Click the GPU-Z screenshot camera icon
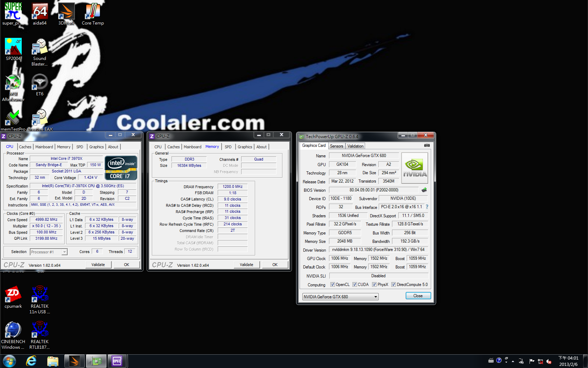 pyautogui.click(x=427, y=145)
